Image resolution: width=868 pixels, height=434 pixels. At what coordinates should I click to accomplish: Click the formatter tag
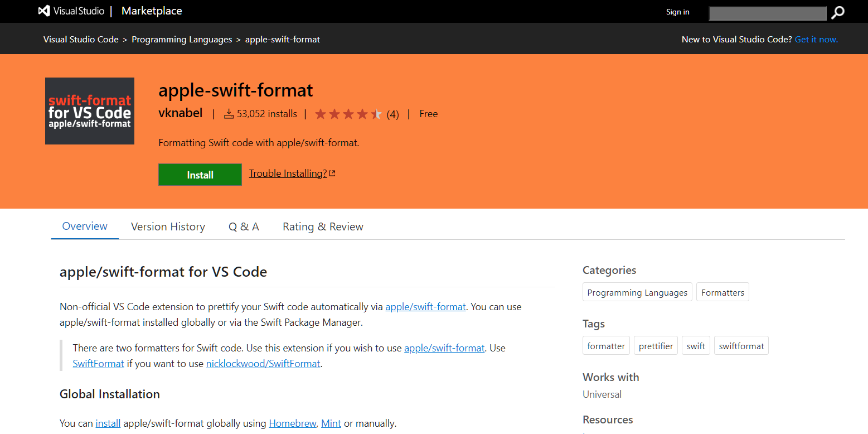[606, 346]
